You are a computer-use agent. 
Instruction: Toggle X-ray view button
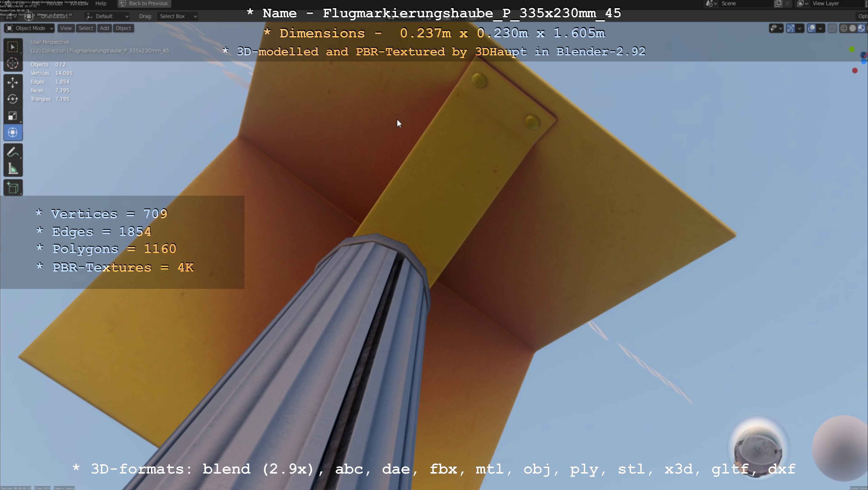pyautogui.click(x=832, y=28)
